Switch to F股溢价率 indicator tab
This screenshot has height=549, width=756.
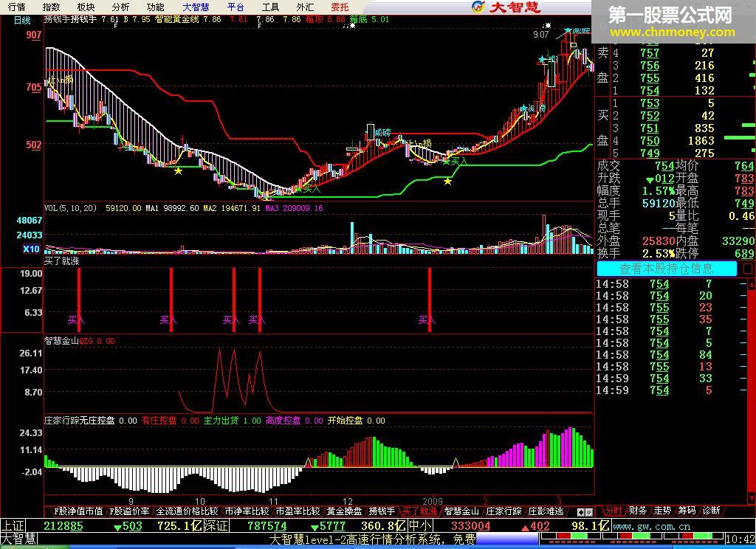tap(130, 511)
